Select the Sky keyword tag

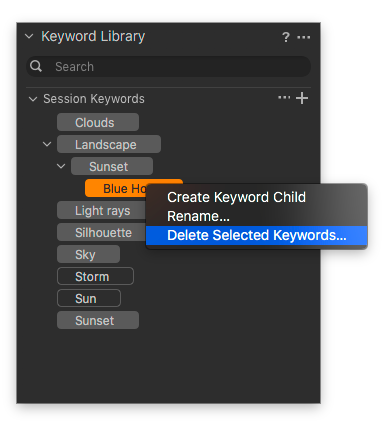[x=88, y=254]
